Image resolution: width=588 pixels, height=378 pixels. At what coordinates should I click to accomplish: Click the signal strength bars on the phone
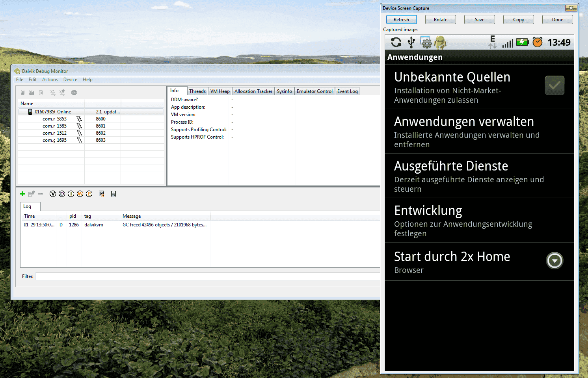click(x=508, y=43)
